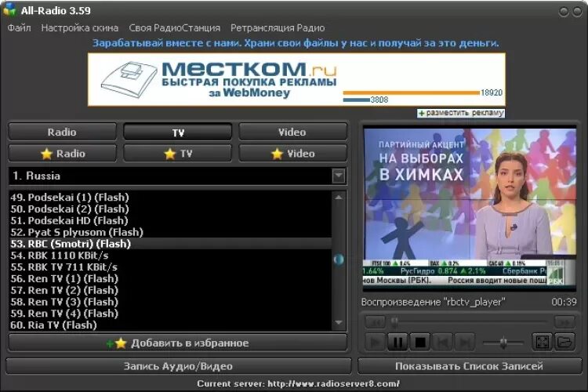Click the blue promo text about earning money
This screenshot has width=588, height=392.
[x=296, y=43]
